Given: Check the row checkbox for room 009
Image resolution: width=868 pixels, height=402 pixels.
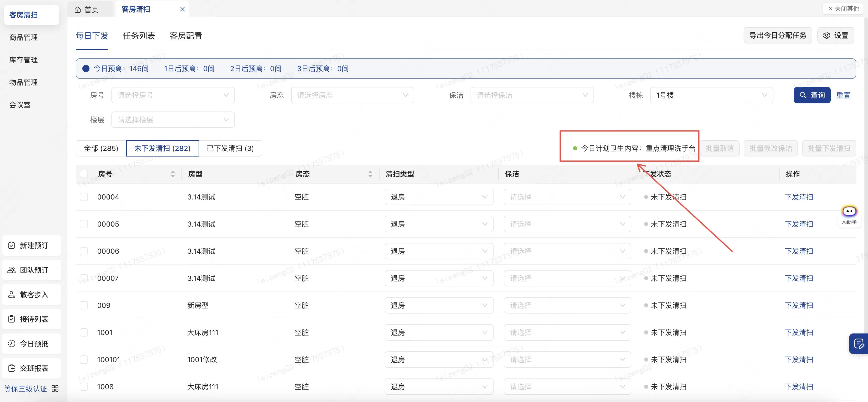Looking at the screenshot, I should click(84, 305).
